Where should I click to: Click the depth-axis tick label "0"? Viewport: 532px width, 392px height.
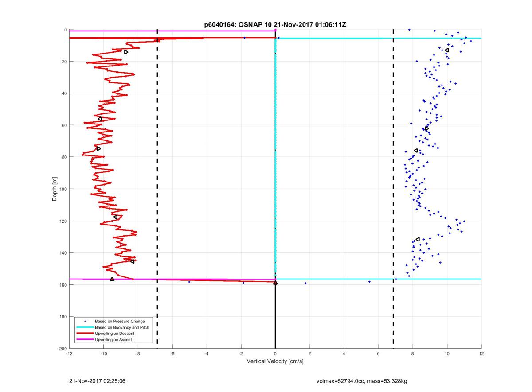[66, 30]
